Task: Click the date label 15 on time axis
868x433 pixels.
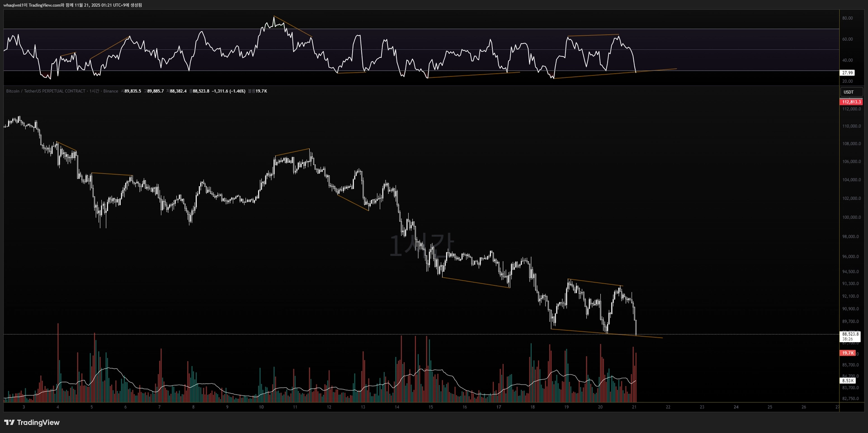Action: (431, 407)
